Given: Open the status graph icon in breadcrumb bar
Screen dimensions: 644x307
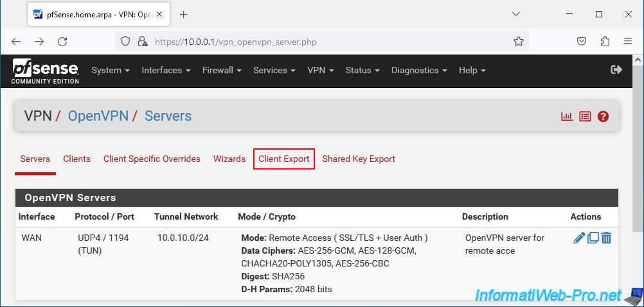Looking at the screenshot, I should 567,116.
